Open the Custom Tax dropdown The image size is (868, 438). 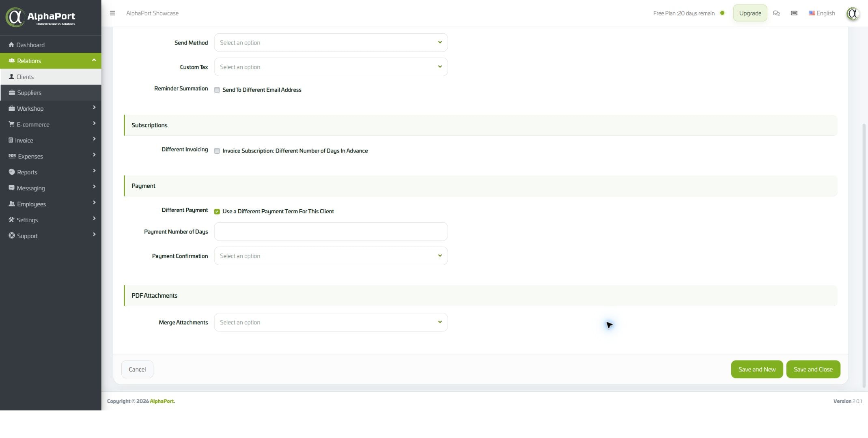(x=331, y=67)
